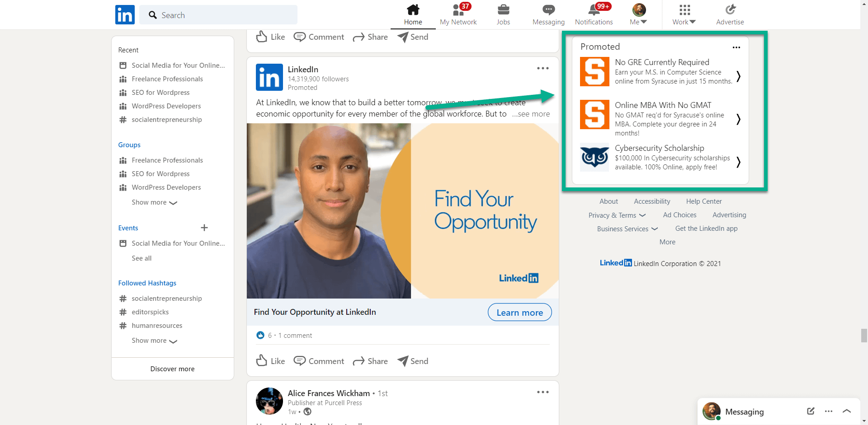The height and width of the screenshot is (425, 868).
Task: Open Social Media for Your Online event under Events
Action: click(x=178, y=243)
